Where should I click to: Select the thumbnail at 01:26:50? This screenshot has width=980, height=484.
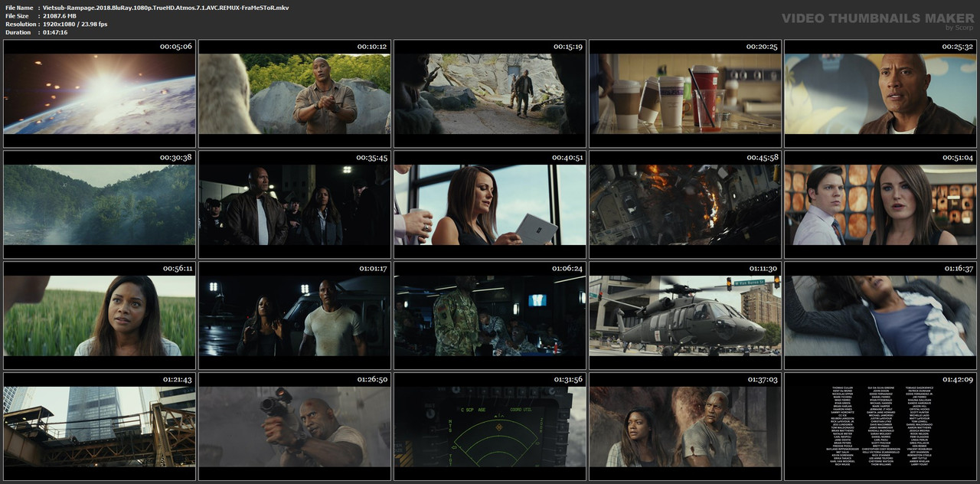[x=295, y=427]
